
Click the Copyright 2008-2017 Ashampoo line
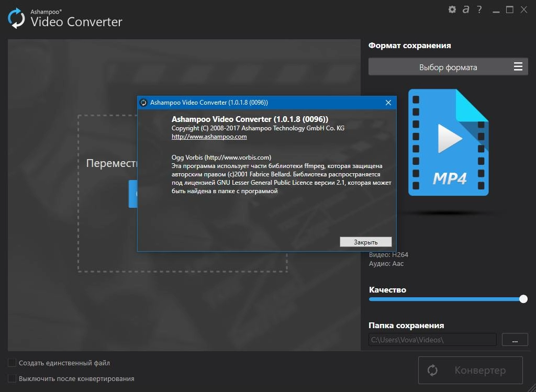click(258, 128)
